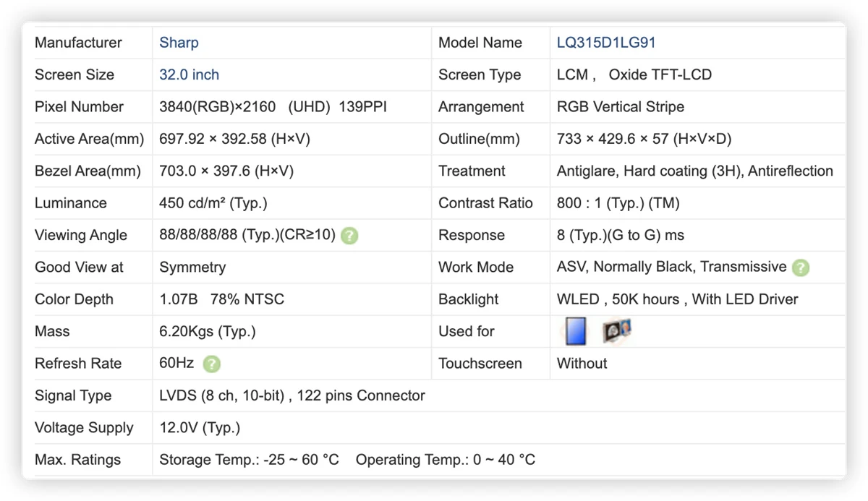Click the Contrast Ratio label
Viewport: 868px width, 501px height.
tap(485, 203)
